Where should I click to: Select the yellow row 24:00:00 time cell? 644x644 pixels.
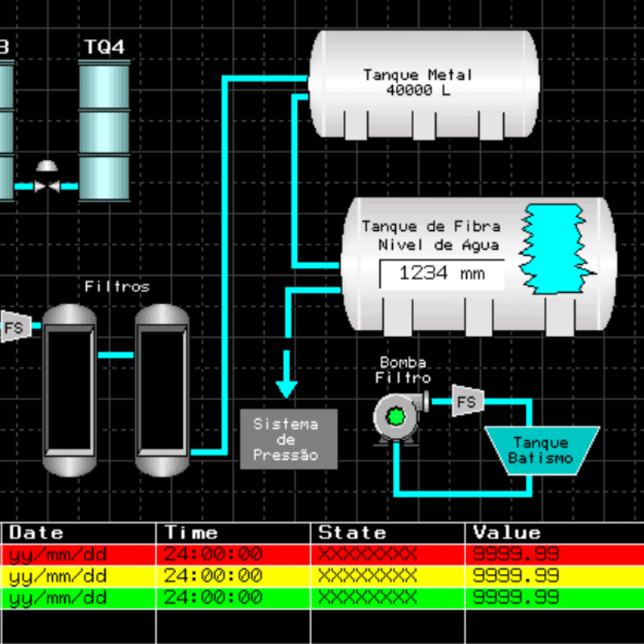[233, 576]
